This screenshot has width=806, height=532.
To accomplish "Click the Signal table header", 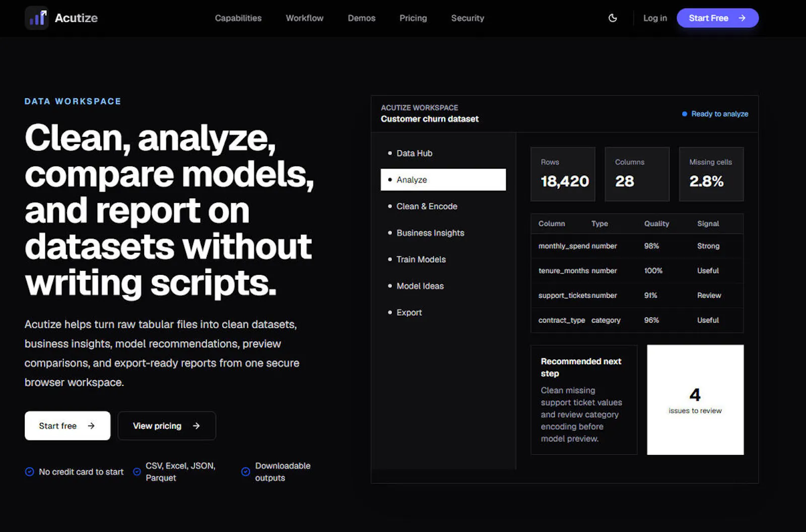I will [x=708, y=223].
